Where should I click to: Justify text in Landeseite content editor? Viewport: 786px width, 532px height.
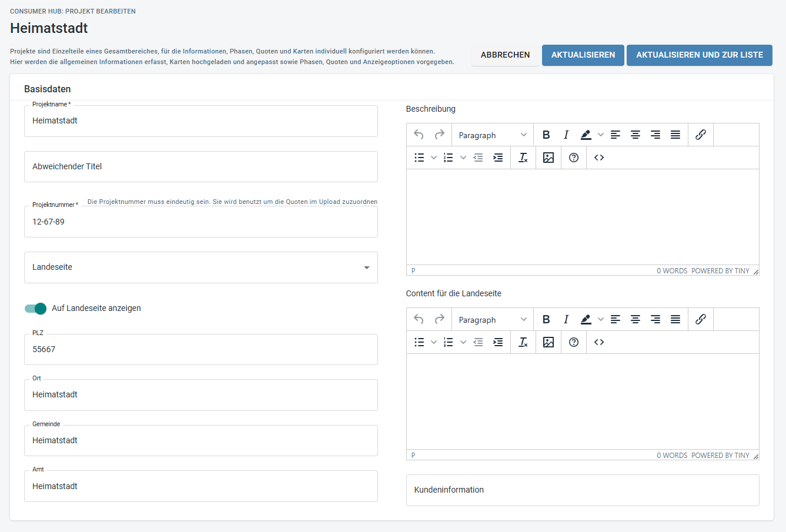(x=675, y=319)
